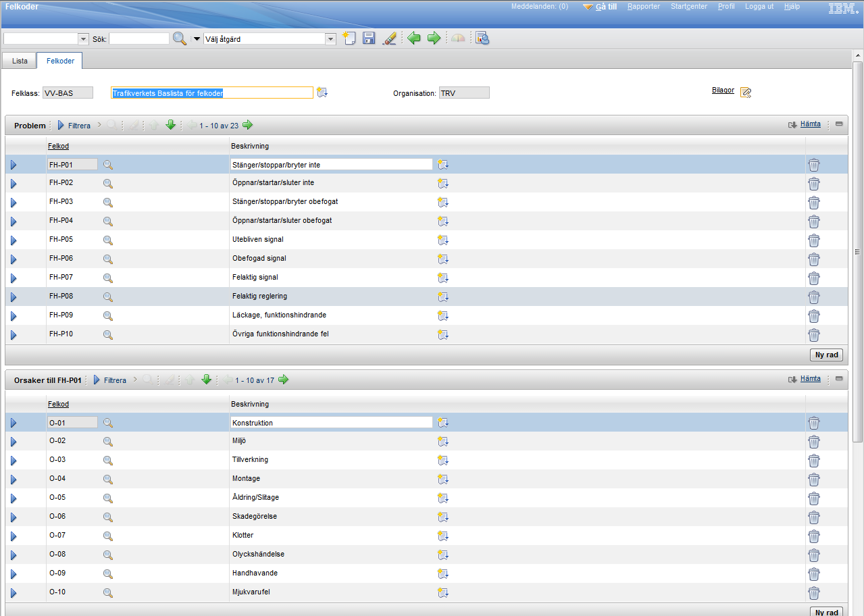The height and width of the screenshot is (616, 864).
Task: Delete row O-07 with trash icon
Action: (x=814, y=536)
